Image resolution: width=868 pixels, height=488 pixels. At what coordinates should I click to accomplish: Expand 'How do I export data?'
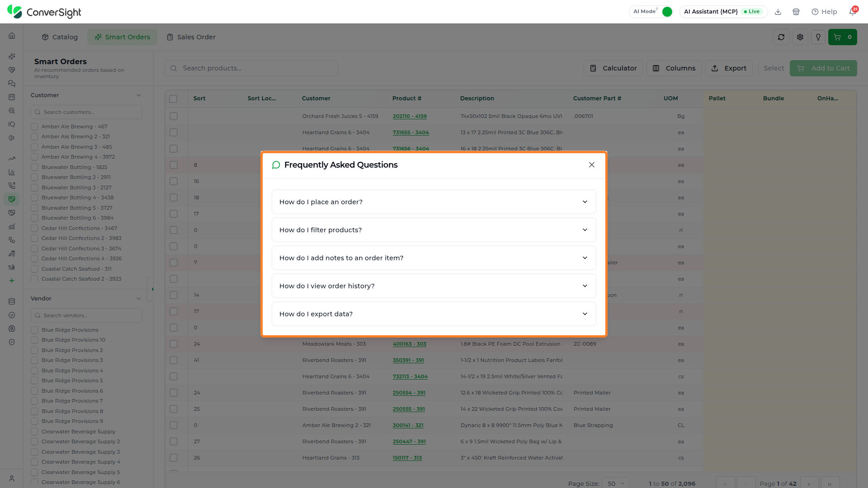434,314
